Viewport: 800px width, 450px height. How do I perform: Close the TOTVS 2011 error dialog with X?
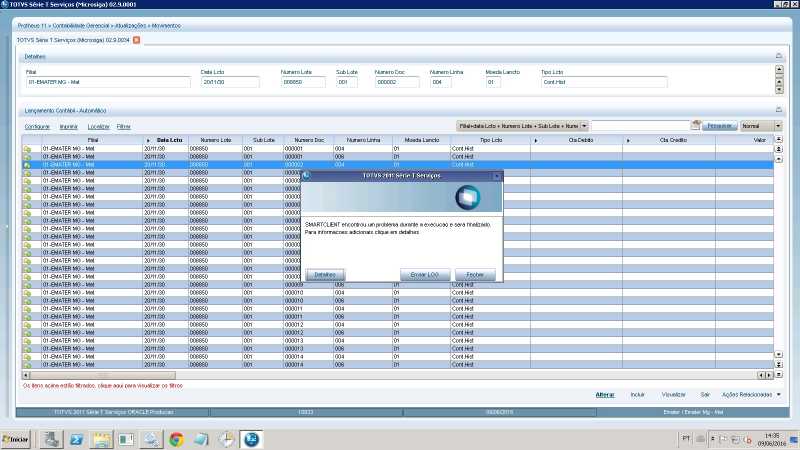497,176
